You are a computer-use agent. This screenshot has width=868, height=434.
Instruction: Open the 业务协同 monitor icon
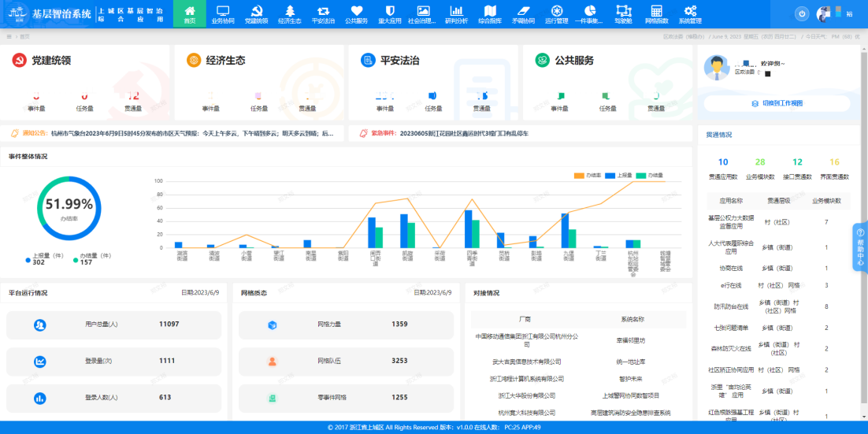click(x=223, y=14)
